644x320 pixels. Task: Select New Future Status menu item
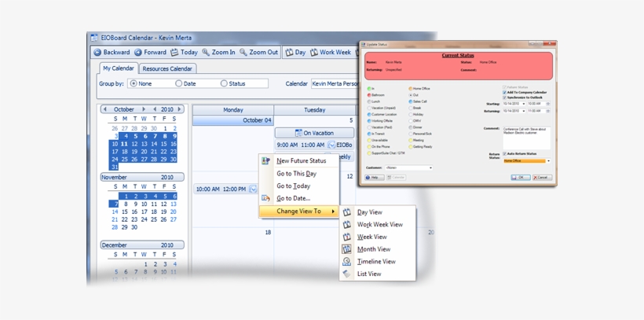coord(299,161)
